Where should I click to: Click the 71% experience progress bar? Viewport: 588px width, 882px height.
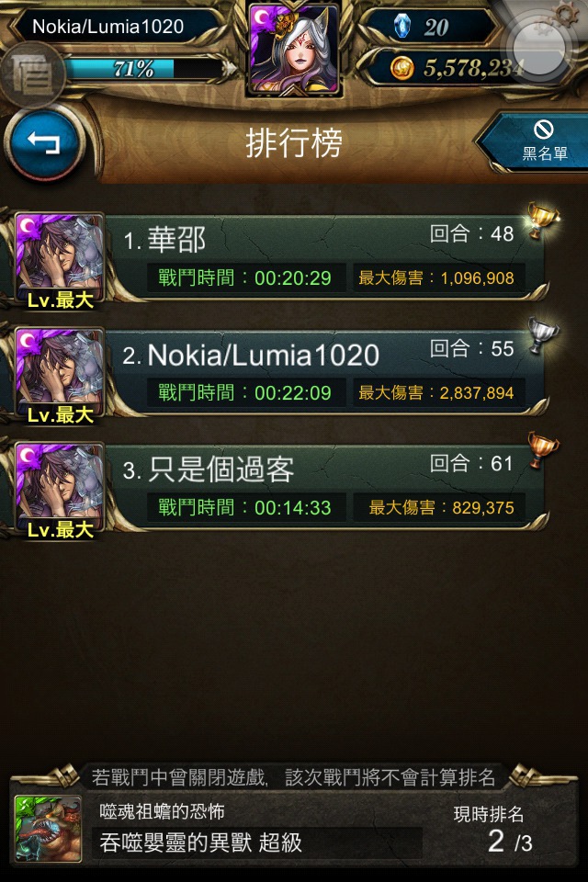[147, 69]
